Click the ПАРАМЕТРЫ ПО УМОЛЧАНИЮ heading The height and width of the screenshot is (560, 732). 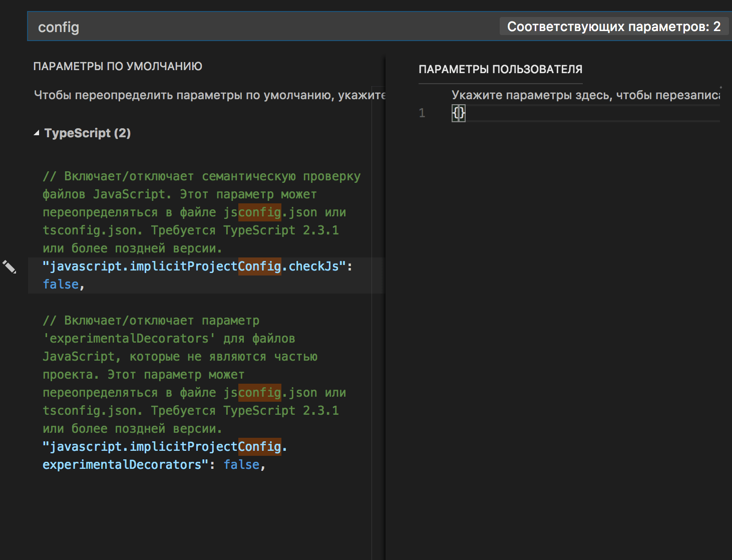(118, 66)
